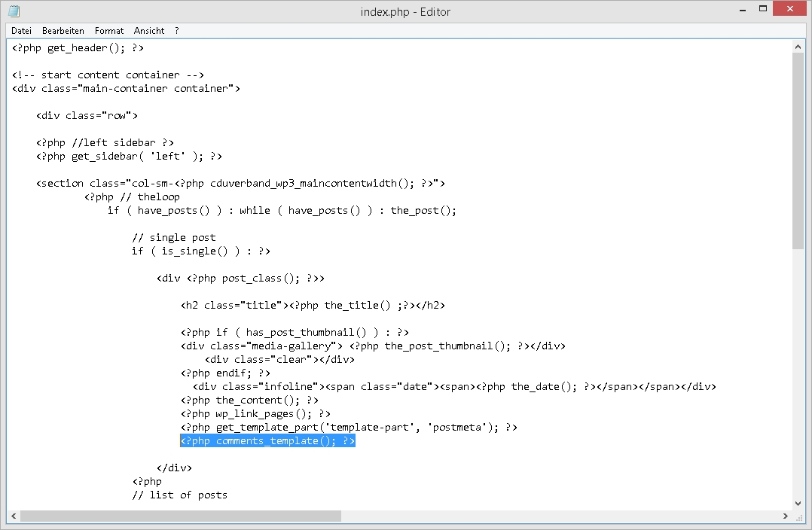Viewport: 812px width, 530px height.
Task: Click the horizontal scrollbar thumb
Action: (181, 516)
